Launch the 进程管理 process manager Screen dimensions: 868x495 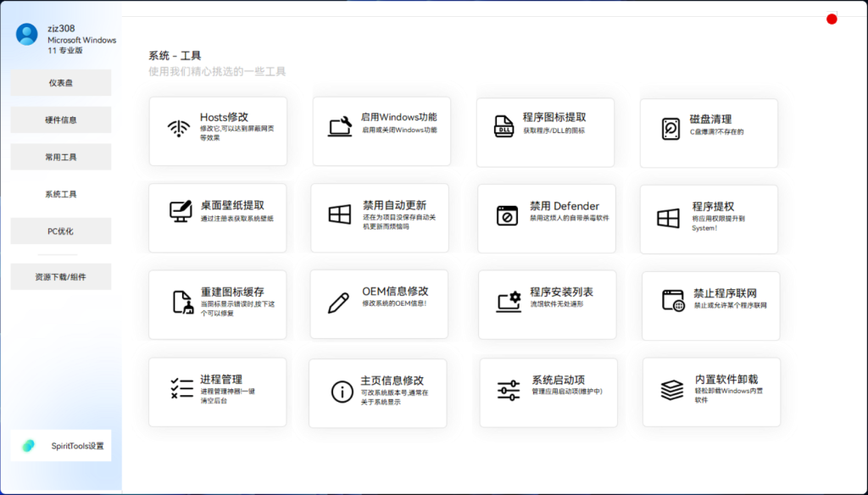click(x=218, y=392)
